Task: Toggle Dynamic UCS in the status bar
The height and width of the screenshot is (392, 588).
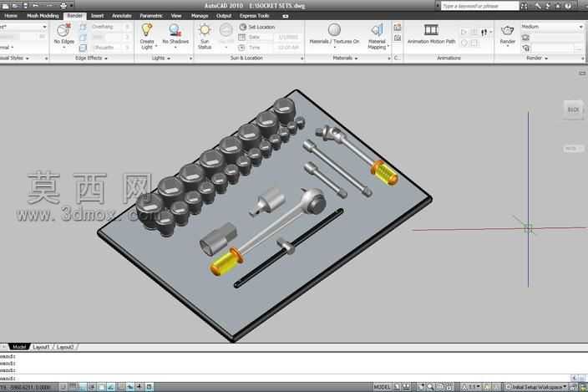Action: tap(121, 387)
